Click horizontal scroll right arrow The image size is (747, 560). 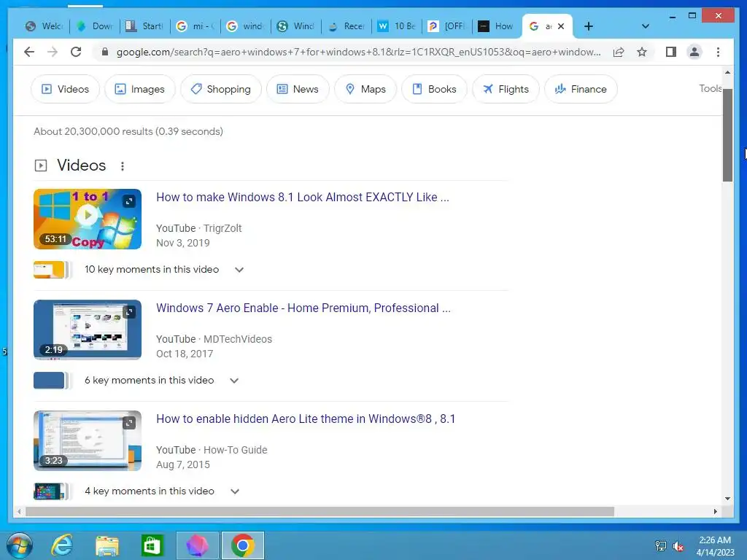tap(715, 511)
